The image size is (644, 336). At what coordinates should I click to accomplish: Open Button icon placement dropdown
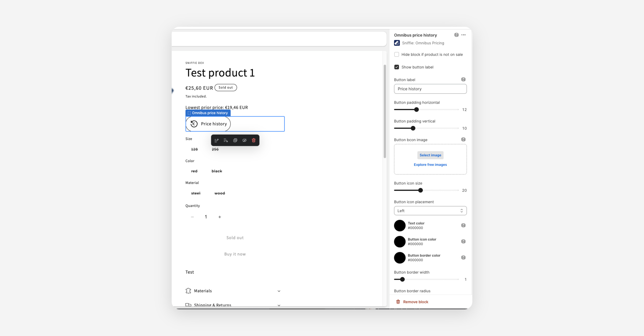(x=430, y=211)
